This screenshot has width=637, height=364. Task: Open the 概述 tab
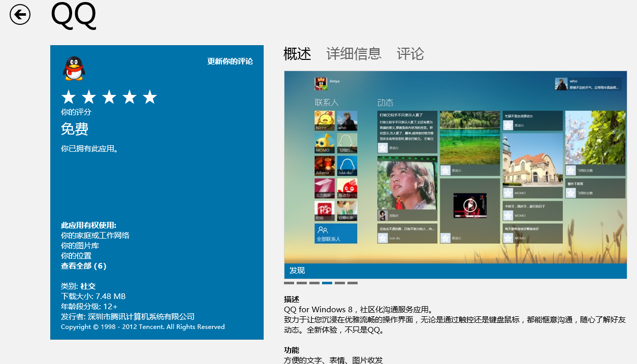(297, 53)
